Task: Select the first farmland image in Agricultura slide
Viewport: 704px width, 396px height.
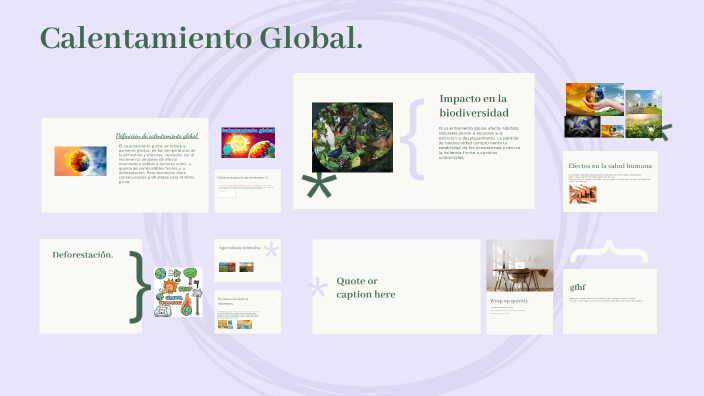Action: pos(227,267)
